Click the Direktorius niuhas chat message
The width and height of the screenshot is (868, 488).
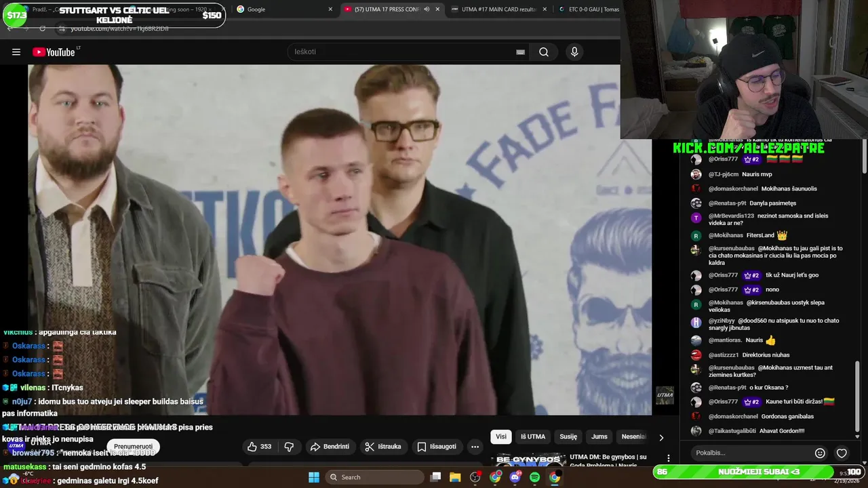(766, 354)
